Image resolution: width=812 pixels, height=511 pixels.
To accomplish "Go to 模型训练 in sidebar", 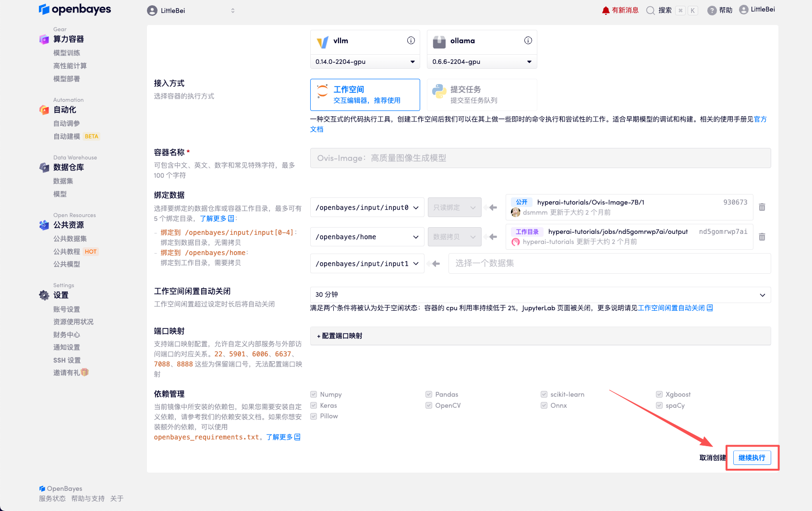I will click(67, 53).
